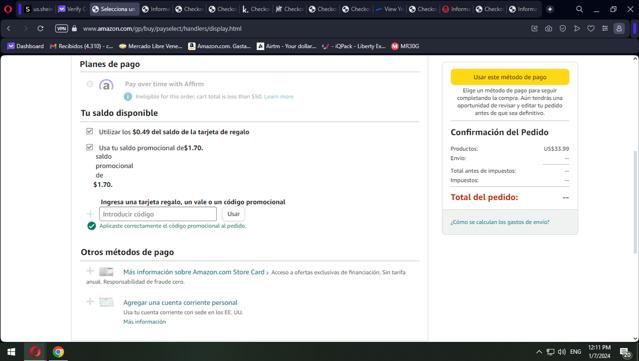This screenshot has height=361, width=639.
Task: Switch to the Verify browser tab
Action: (72, 9)
